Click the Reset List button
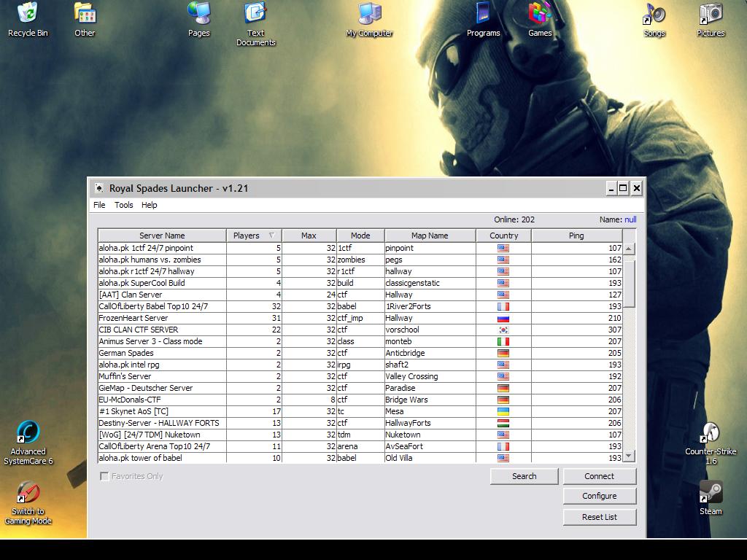 (x=599, y=517)
